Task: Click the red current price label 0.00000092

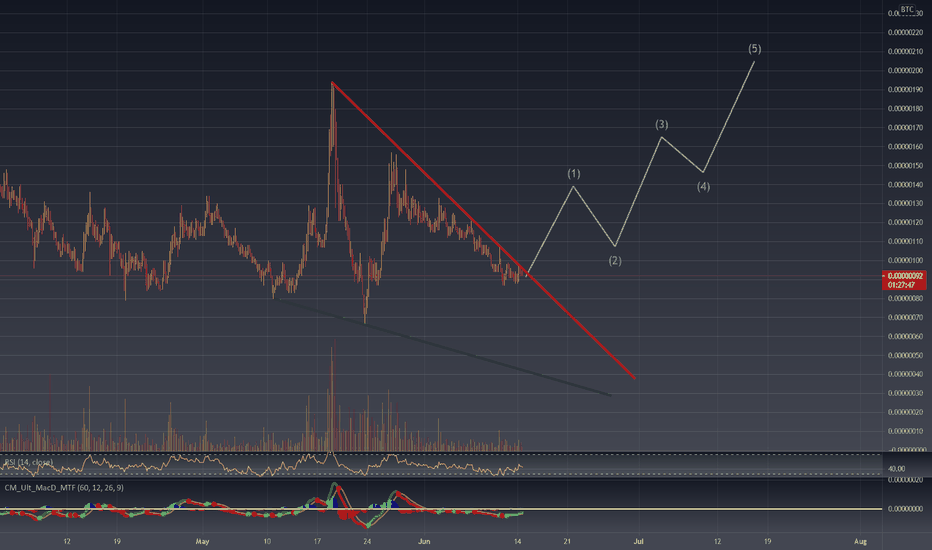Action: [x=905, y=276]
